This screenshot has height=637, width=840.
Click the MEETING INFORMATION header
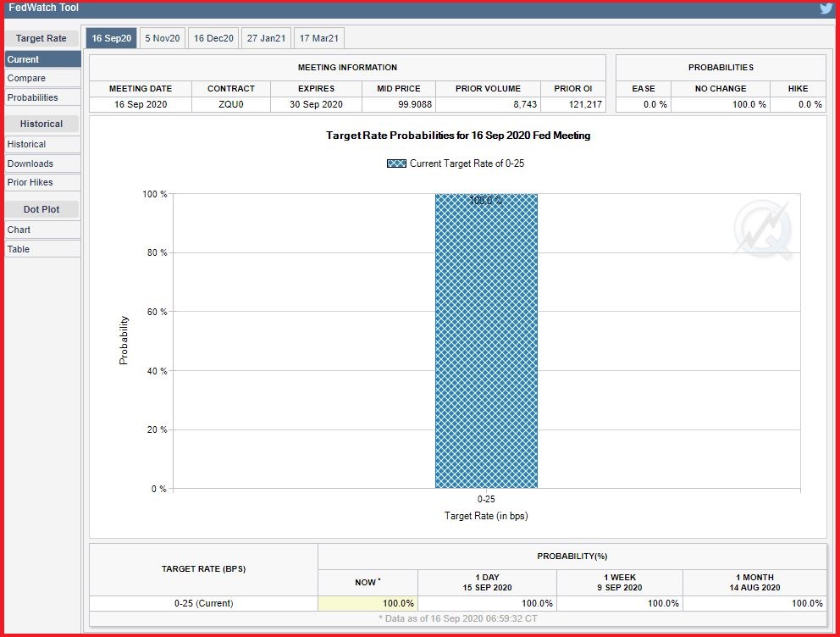347,68
